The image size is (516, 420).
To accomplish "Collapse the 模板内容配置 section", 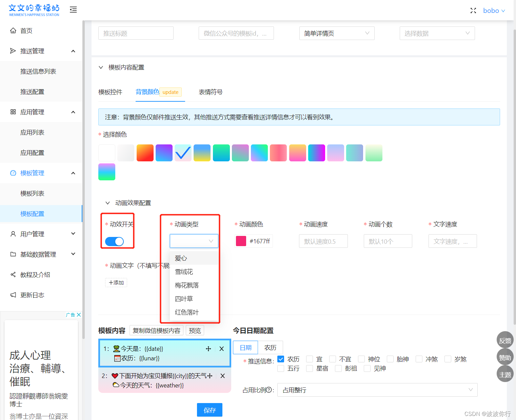I will (101, 67).
